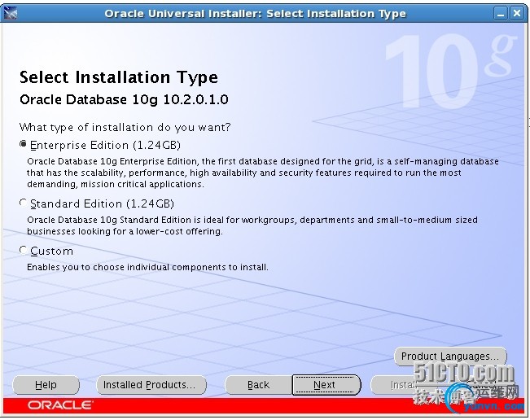View Installed Products list
530x420 pixels.
(151, 385)
